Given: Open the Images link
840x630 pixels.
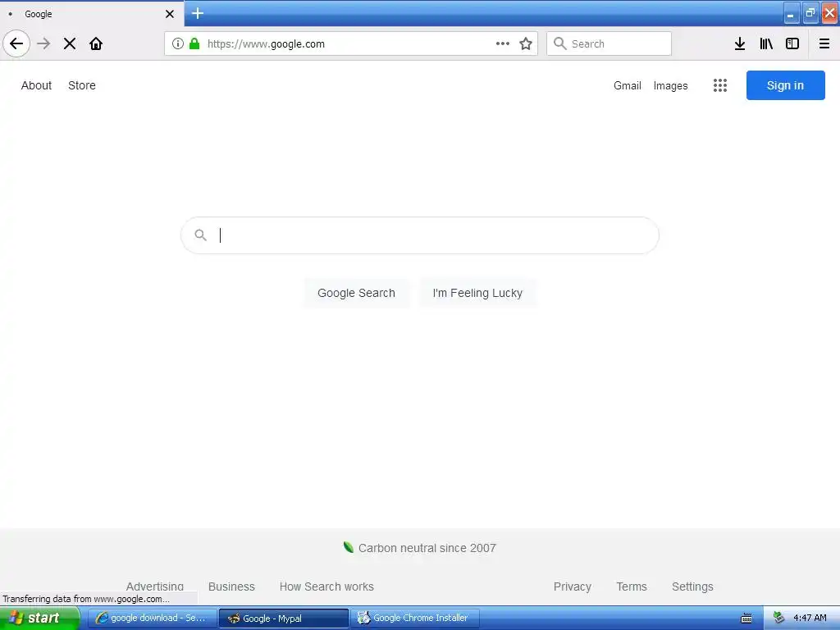Looking at the screenshot, I should tap(670, 85).
